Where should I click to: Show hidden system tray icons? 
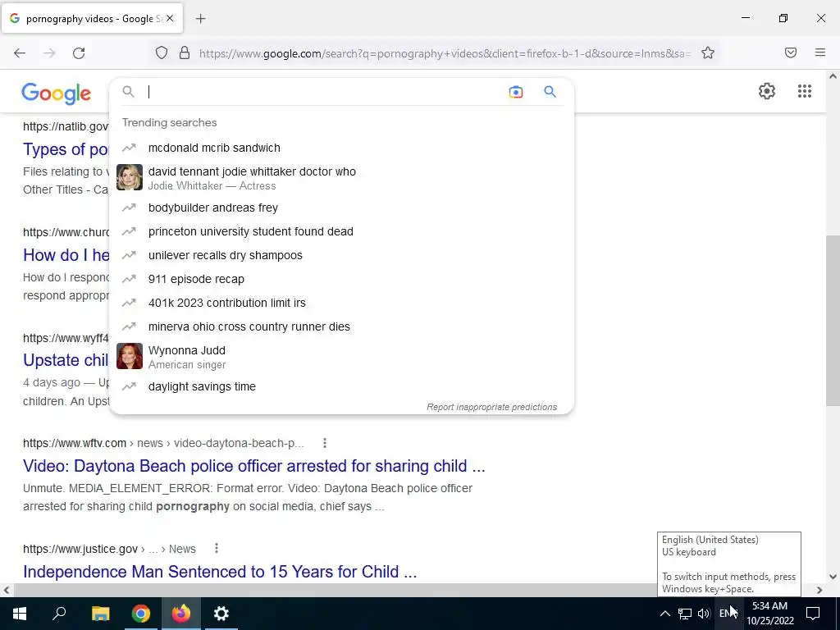tap(664, 614)
